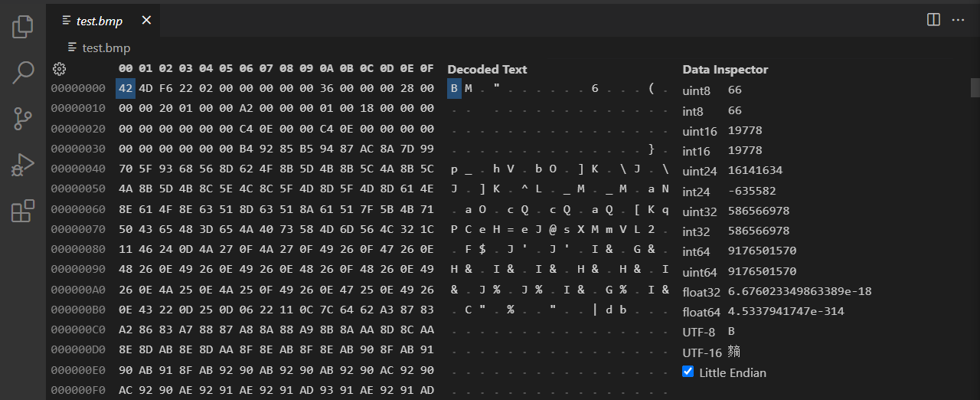
Task: Click the UTF-8 value B
Action: coord(732,332)
